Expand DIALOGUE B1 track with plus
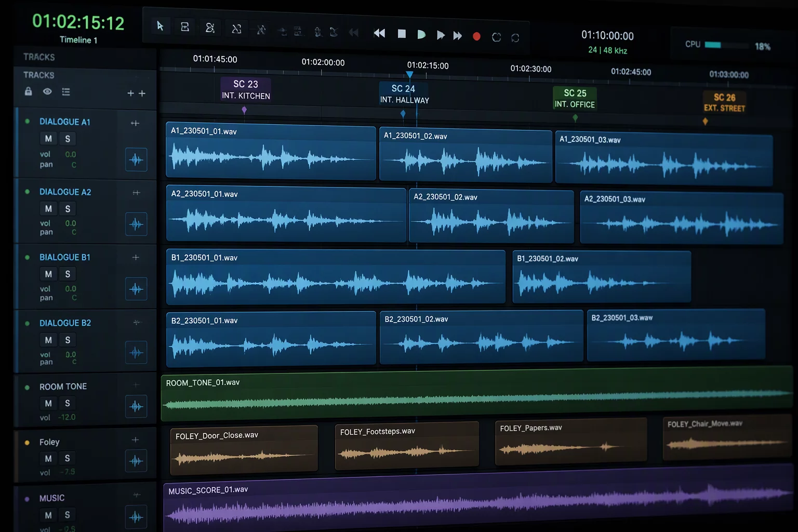Screen dimensions: 798x532 (x=136, y=257)
